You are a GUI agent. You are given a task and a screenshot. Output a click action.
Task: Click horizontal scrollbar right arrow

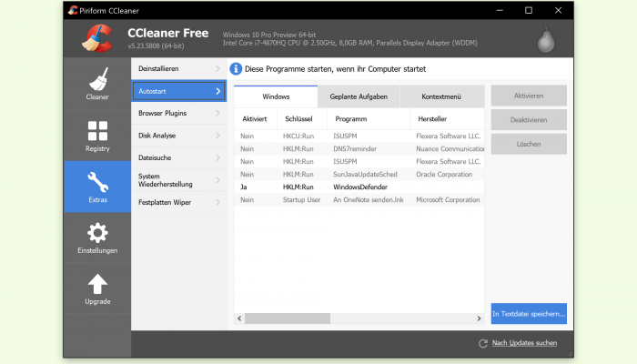pyautogui.click(x=479, y=318)
